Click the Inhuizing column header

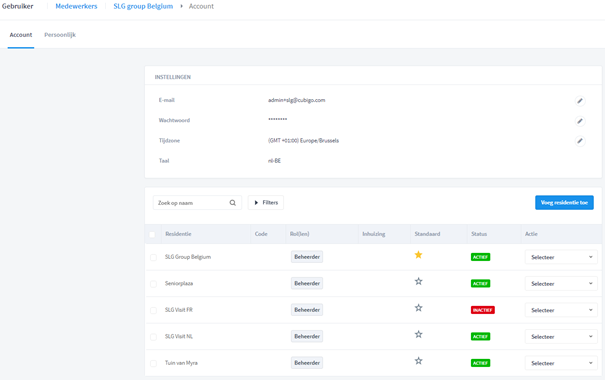pyautogui.click(x=373, y=234)
